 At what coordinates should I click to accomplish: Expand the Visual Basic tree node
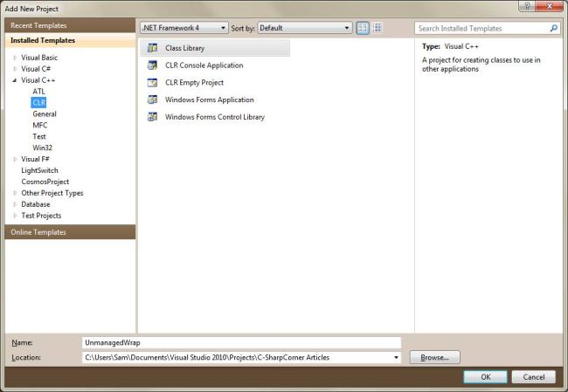tap(15, 58)
